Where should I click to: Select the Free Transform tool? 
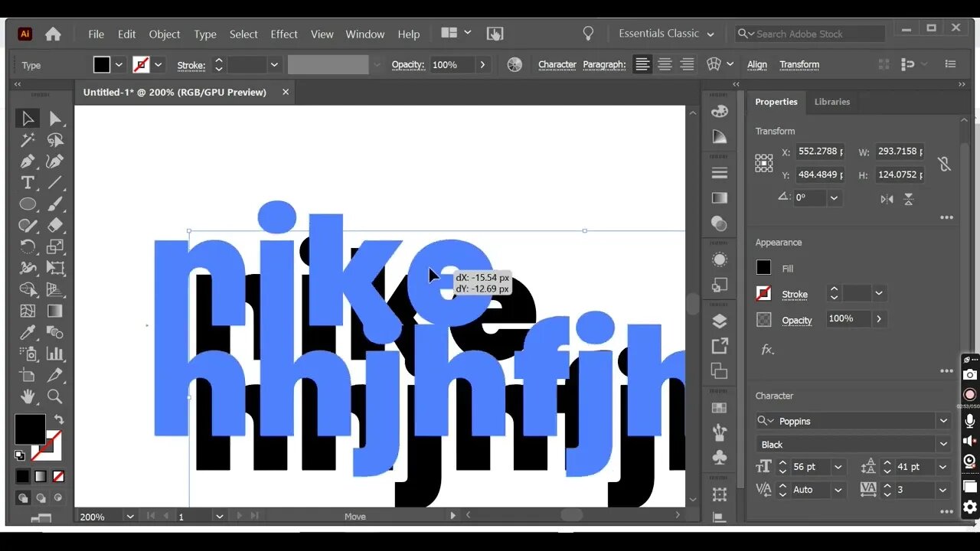point(55,268)
